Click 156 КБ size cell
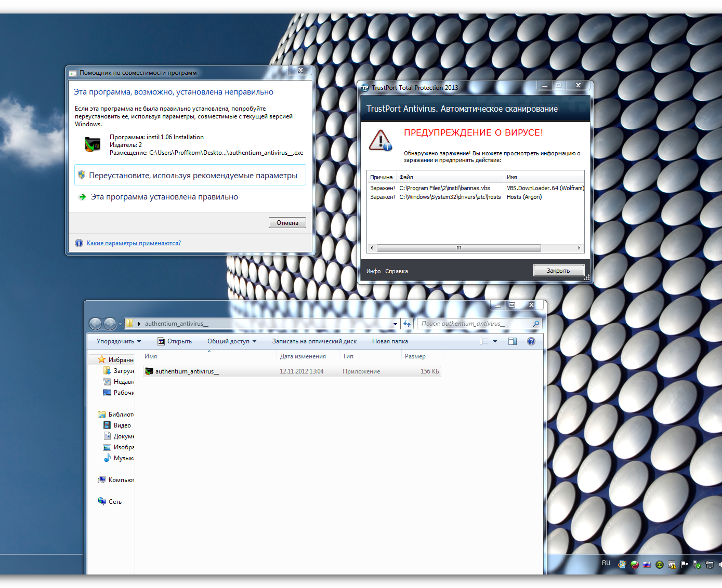 (x=430, y=371)
